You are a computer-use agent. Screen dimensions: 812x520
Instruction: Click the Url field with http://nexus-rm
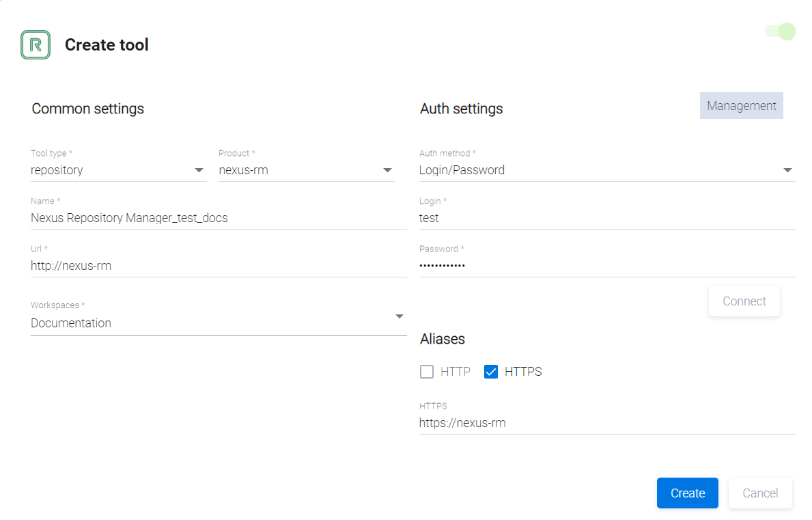[219, 266]
